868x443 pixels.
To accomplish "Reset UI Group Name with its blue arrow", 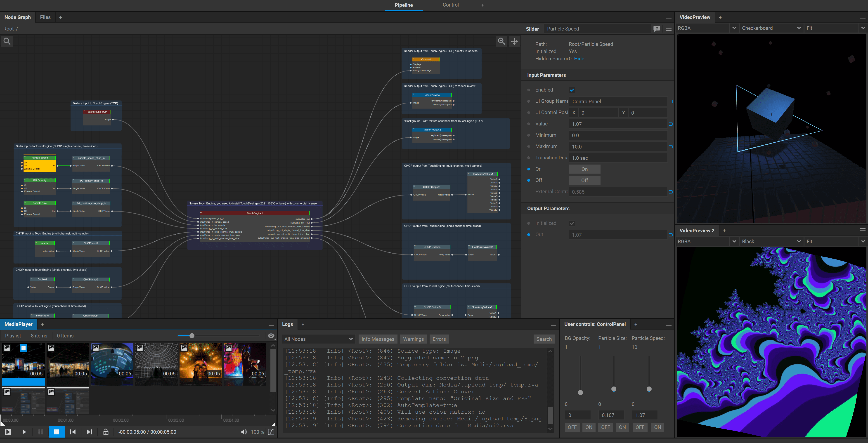I will pos(671,101).
